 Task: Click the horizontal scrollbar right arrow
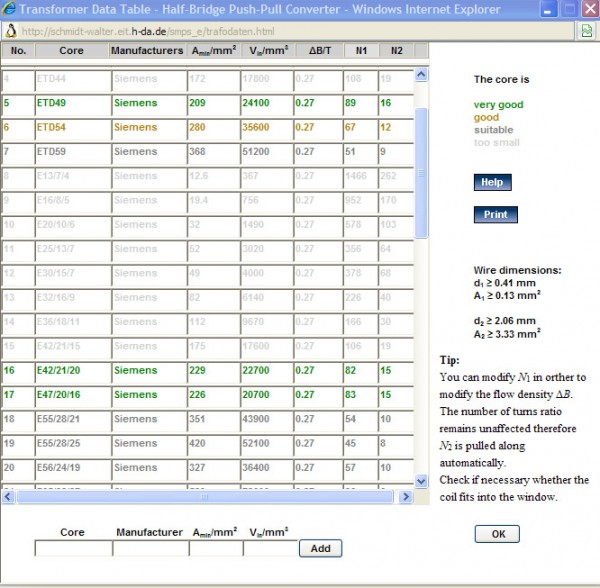click(x=407, y=496)
